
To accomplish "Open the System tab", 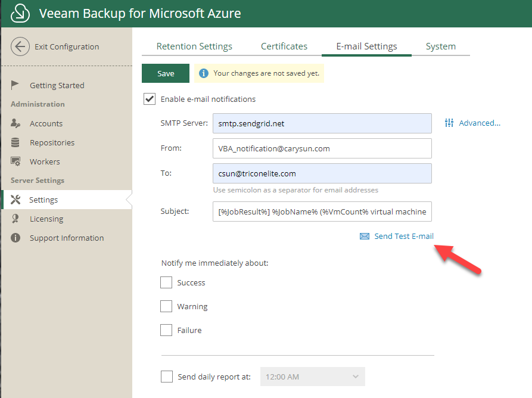I will tap(441, 46).
